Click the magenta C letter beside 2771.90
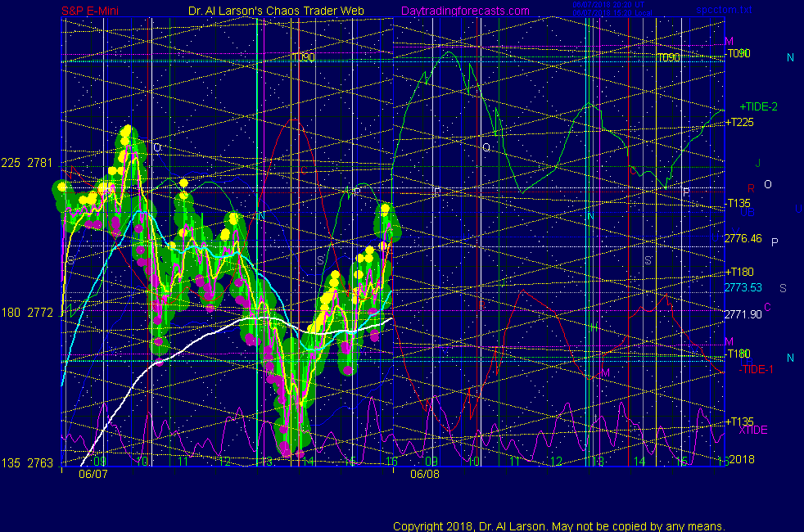The width and height of the screenshot is (804, 532). coord(768,307)
